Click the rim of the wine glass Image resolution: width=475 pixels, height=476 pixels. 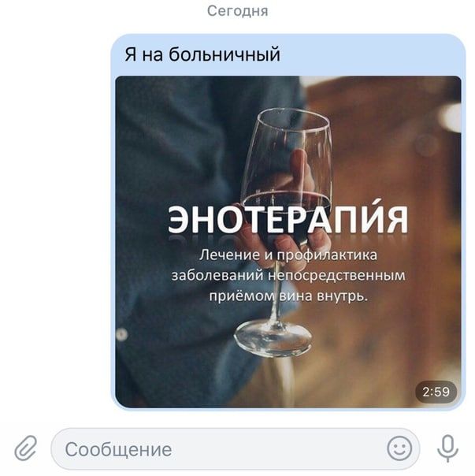(x=293, y=120)
